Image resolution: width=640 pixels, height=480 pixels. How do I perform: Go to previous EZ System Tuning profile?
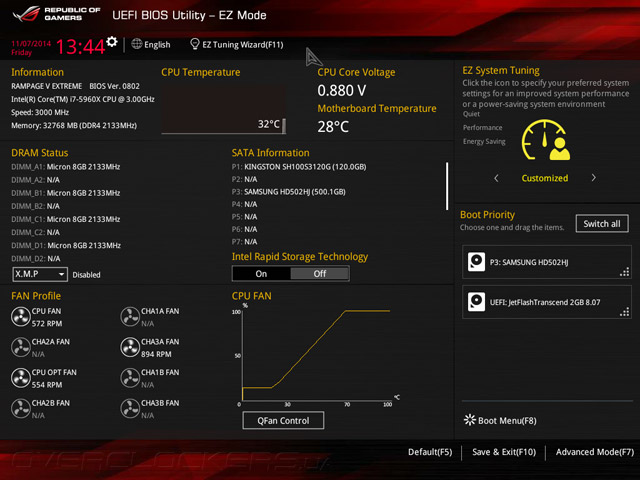[496, 178]
